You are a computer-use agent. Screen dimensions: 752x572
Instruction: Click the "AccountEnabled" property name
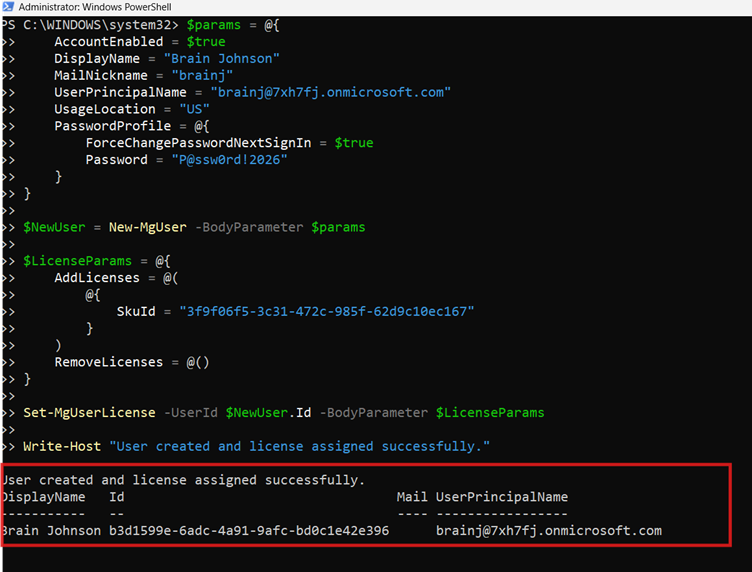coord(108,42)
